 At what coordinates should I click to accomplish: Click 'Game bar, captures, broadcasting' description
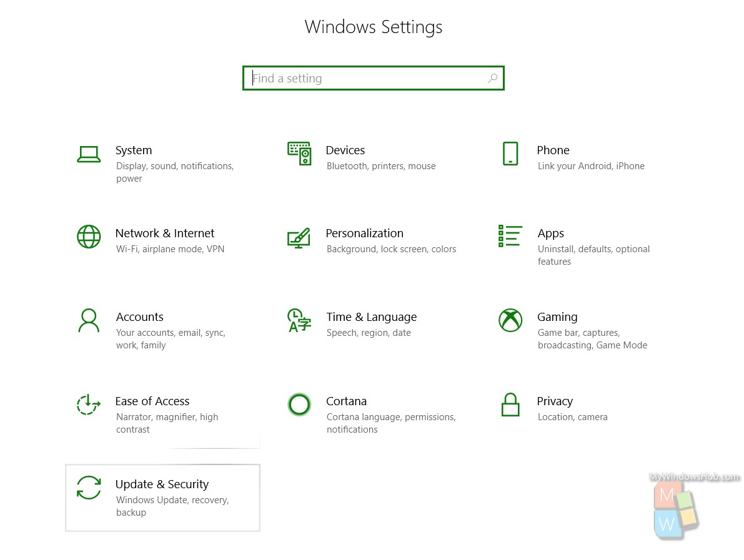click(x=593, y=339)
